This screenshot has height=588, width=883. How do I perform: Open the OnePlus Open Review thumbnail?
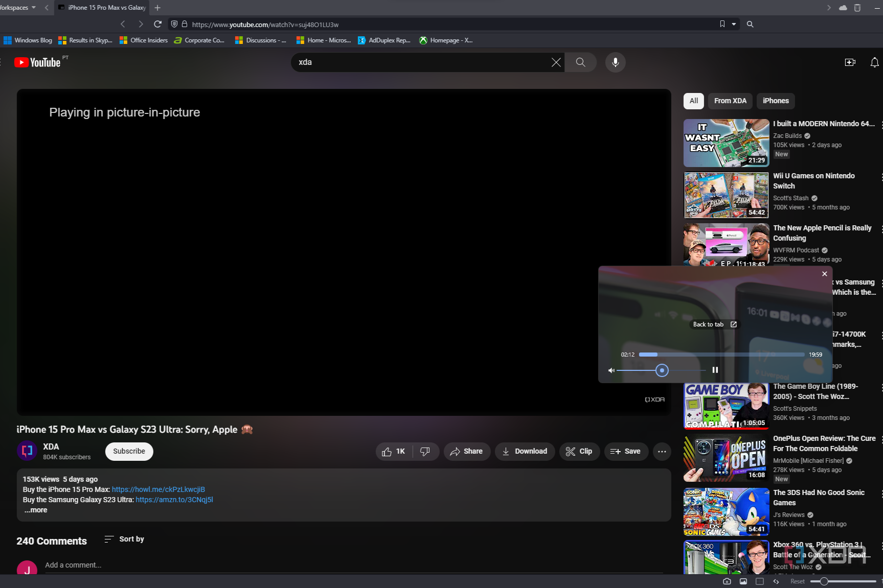pos(726,459)
